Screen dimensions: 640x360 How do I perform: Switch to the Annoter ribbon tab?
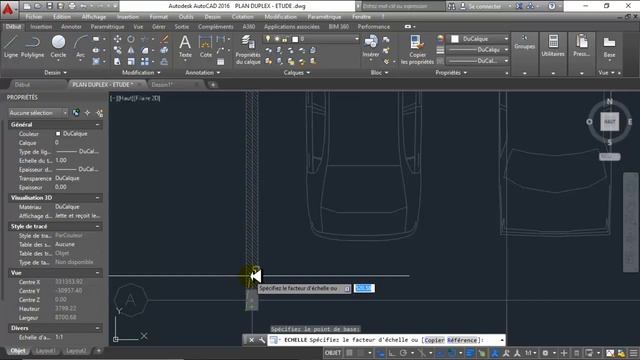[x=71, y=27]
